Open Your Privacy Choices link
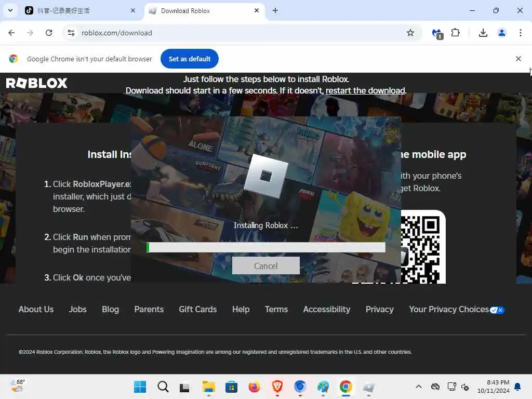This screenshot has height=399, width=532. (x=449, y=310)
